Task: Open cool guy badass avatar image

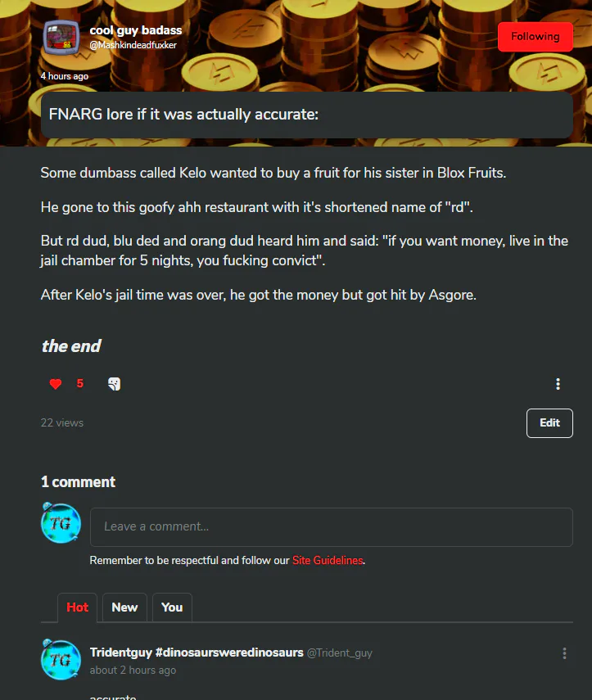Action: tap(61, 38)
